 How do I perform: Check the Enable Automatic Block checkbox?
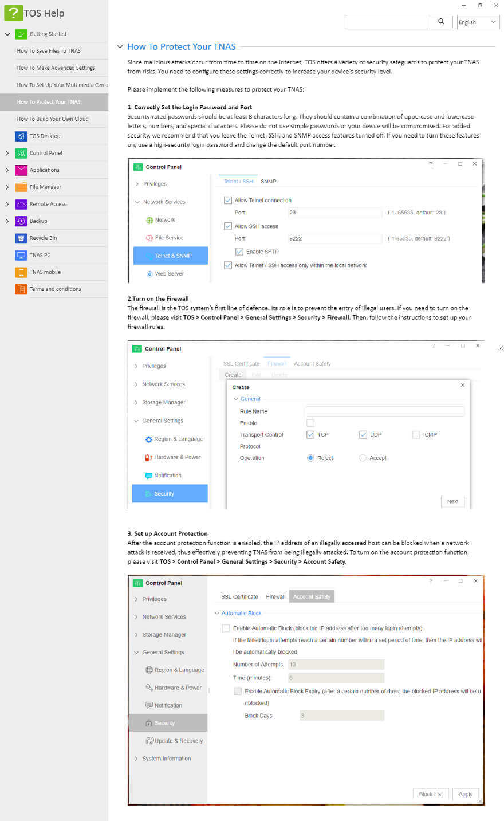point(226,628)
